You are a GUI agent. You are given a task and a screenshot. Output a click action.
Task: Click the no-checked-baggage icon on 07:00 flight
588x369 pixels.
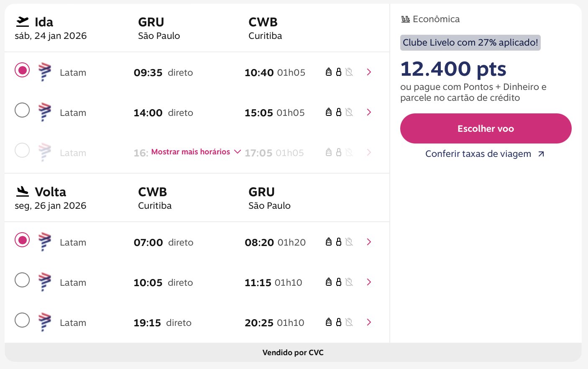(x=349, y=242)
